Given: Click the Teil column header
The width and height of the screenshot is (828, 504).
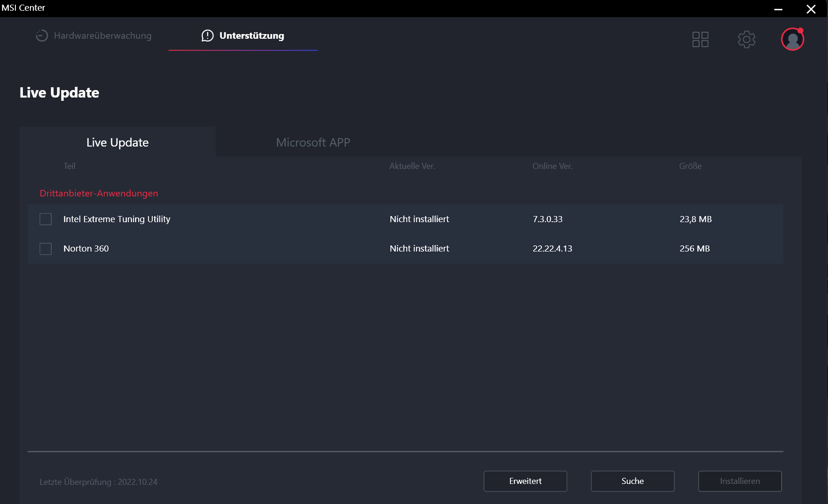Looking at the screenshot, I should tap(70, 166).
